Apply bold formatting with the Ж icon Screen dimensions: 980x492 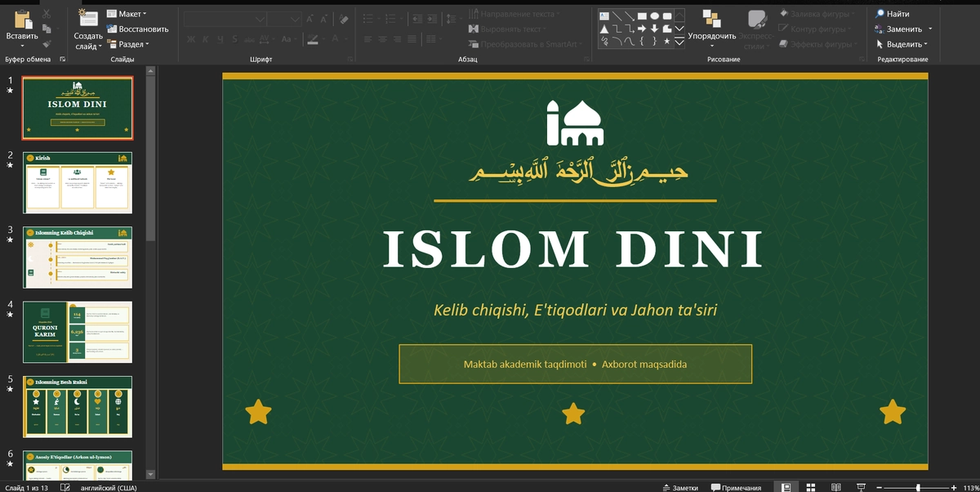(192, 38)
